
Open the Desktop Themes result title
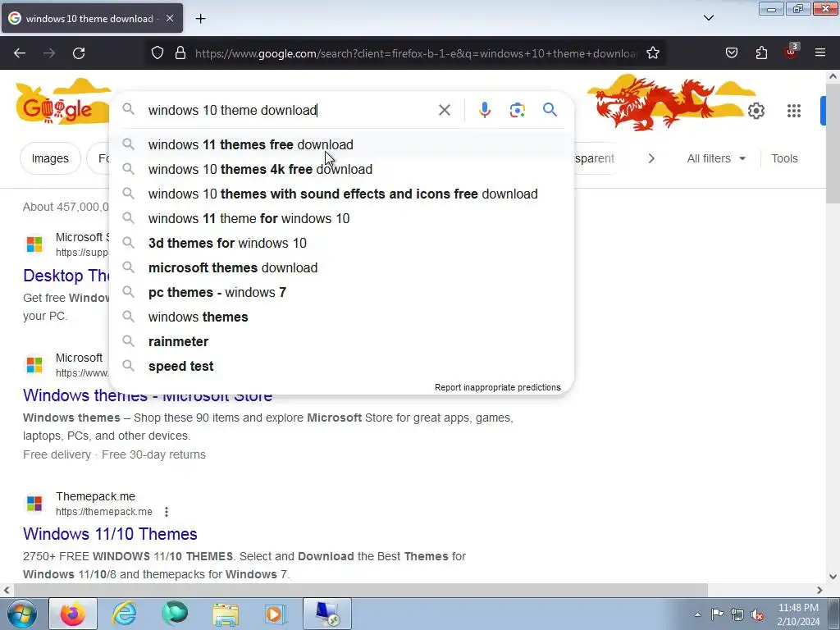point(66,276)
